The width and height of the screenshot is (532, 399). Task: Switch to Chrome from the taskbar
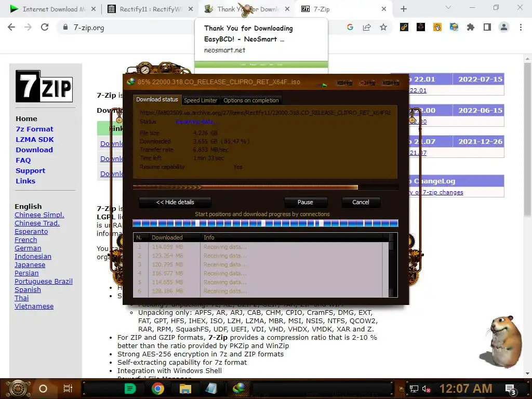(x=158, y=389)
